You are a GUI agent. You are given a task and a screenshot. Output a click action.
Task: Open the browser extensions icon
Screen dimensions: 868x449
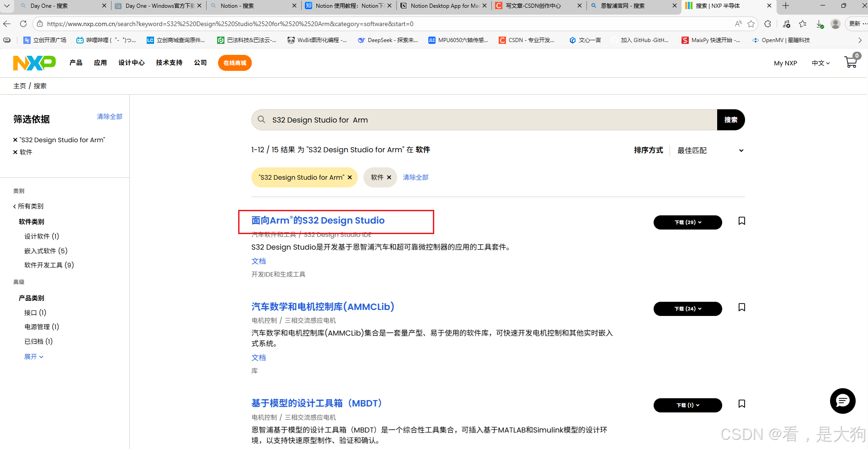click(768, 24)
